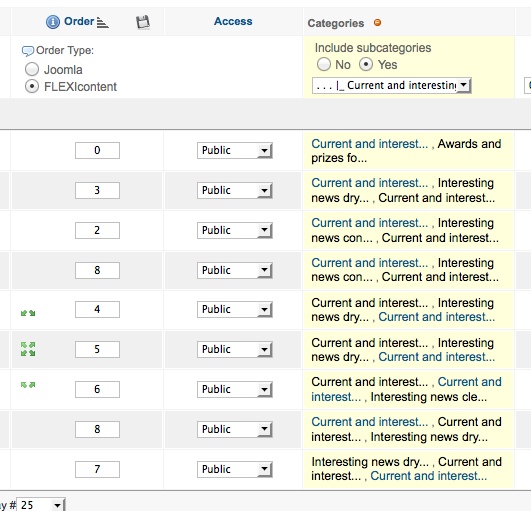Click the order input field containing 3
531x511 pixels.
tap(97, 190)
